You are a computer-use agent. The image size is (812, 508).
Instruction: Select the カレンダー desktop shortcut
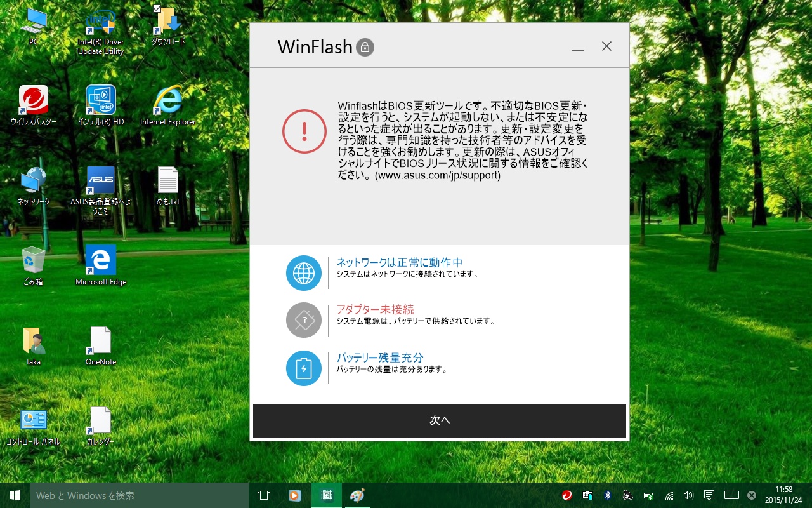(x=101, y=426)
